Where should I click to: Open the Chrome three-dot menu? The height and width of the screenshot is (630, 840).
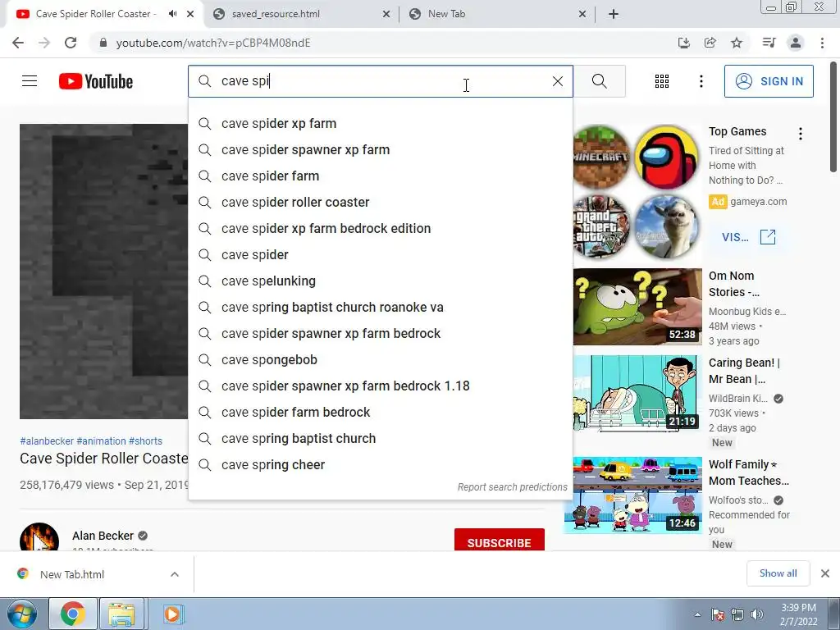(822, 43)
